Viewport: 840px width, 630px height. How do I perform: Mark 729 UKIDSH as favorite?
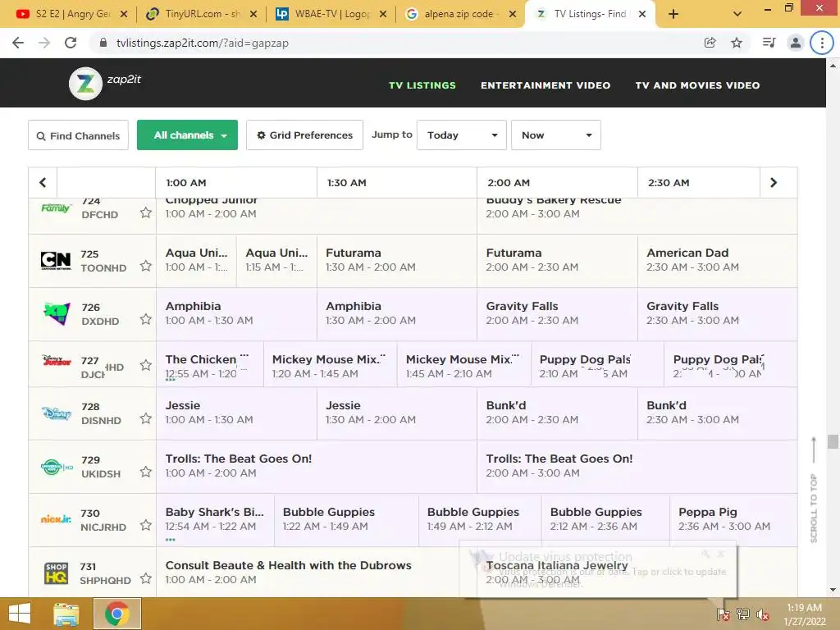point(146,472)
